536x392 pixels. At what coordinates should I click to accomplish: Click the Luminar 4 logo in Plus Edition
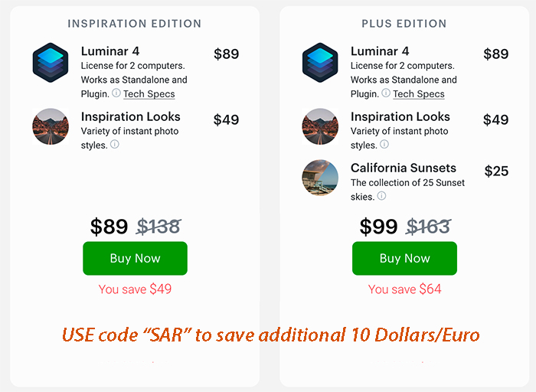click(320, 63)
